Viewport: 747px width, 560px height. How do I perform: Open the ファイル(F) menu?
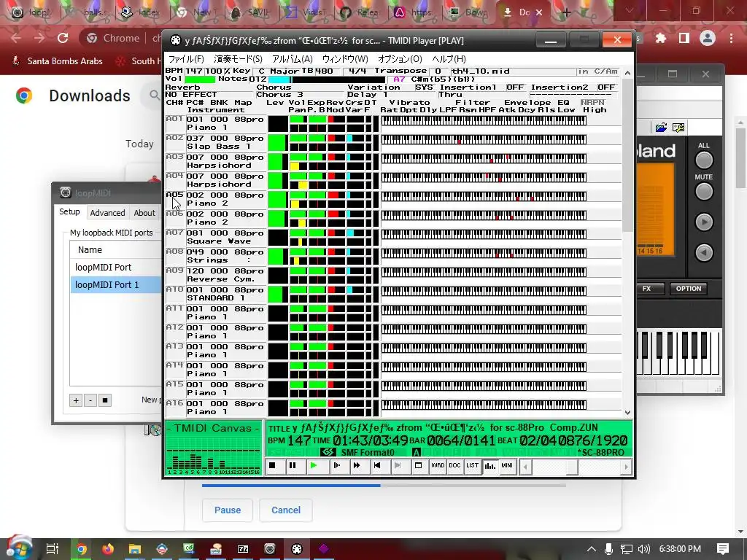pos(186,59)
